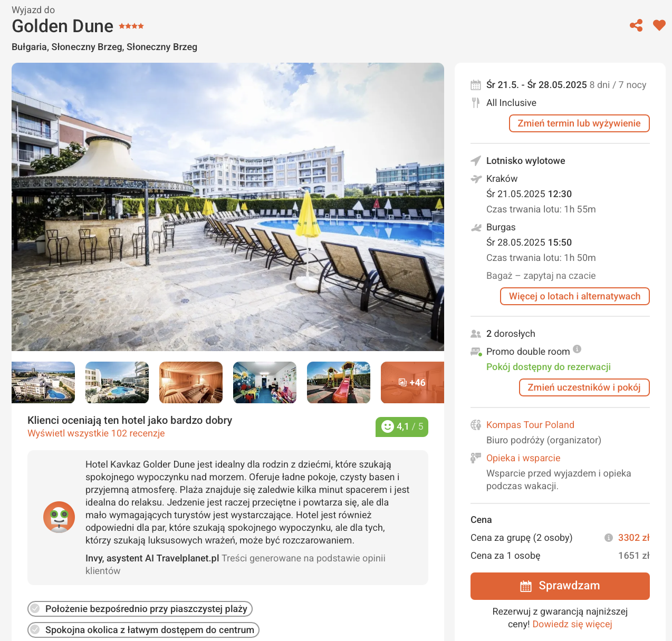Click Zmień uczestników i pokój button
Viewport: 672px width, 641px height.
[584, 387]
